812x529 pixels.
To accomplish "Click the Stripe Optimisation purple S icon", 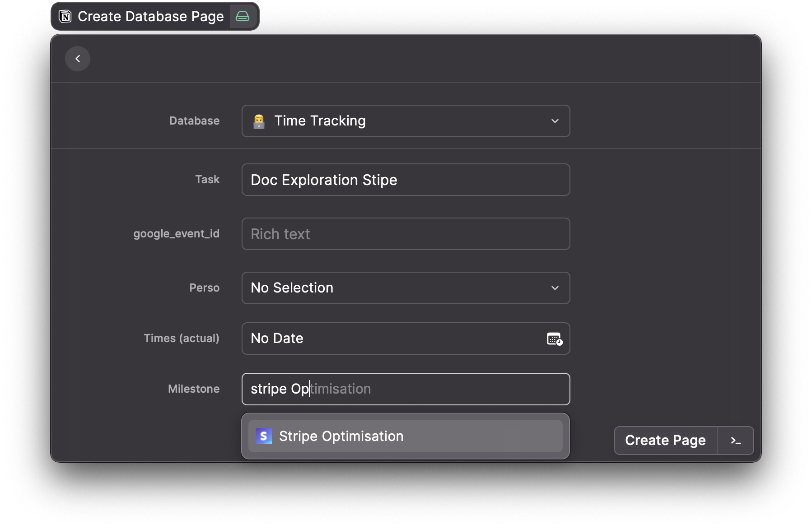I will coord(264,436).
